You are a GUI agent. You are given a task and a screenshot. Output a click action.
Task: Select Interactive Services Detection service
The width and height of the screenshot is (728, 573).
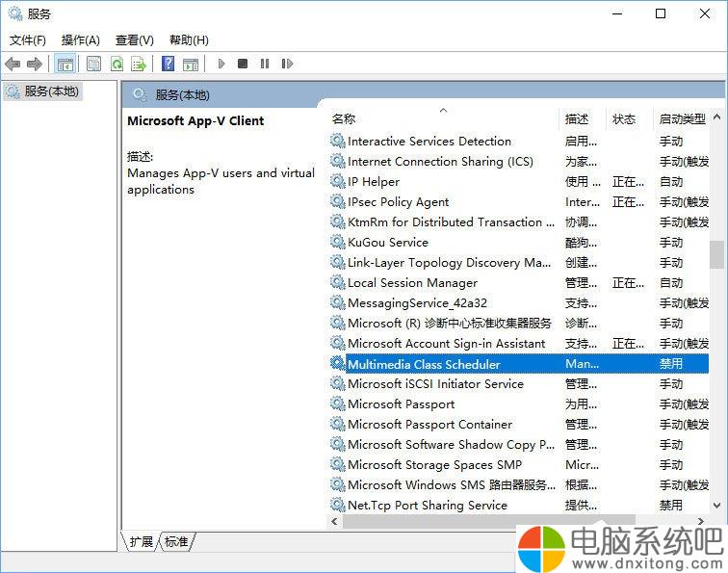(519, 141)
